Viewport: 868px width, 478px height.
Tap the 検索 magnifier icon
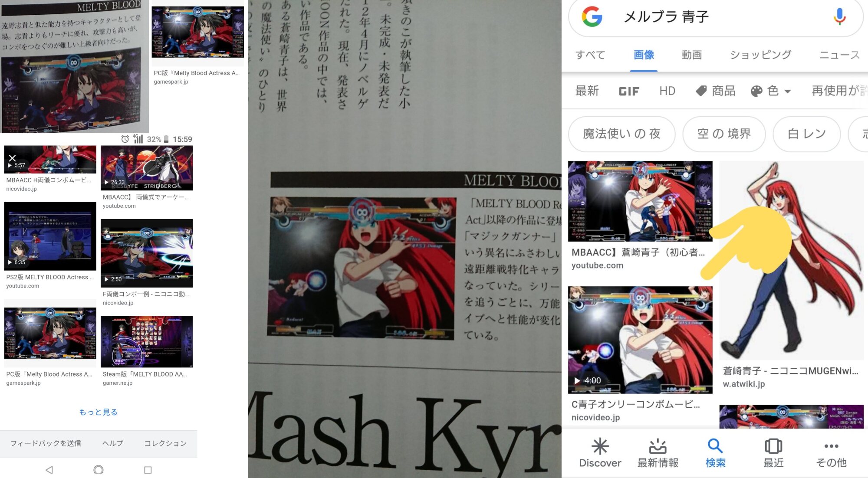(x=715, y=447)
